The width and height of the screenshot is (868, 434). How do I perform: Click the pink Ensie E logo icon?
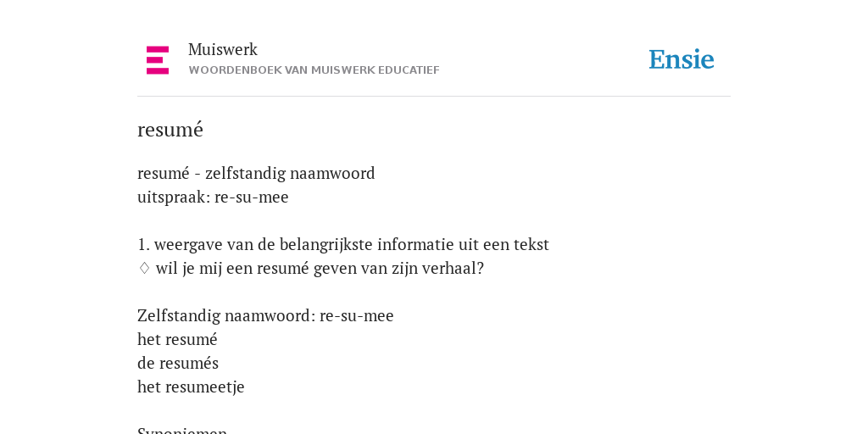pyautogui.click(x=158, y=60)
